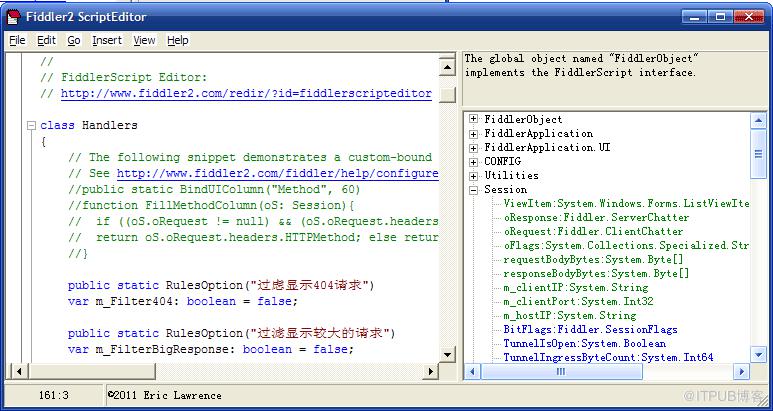773x411 pixels.
Task: Open the fiddlerscripteditor redirect link
Action: tap(246, 94)
